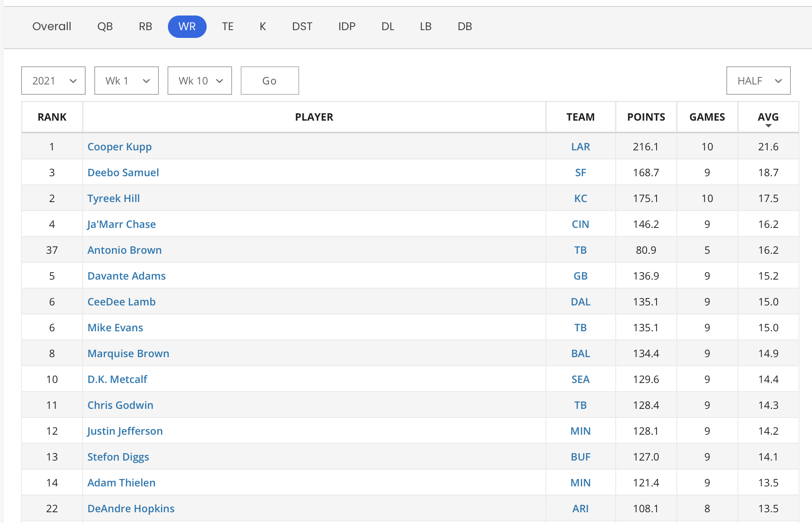Click MIN team link in Justin Jefferson row
This screenshot has height=523, width=812.
click(x=581, y=431)
